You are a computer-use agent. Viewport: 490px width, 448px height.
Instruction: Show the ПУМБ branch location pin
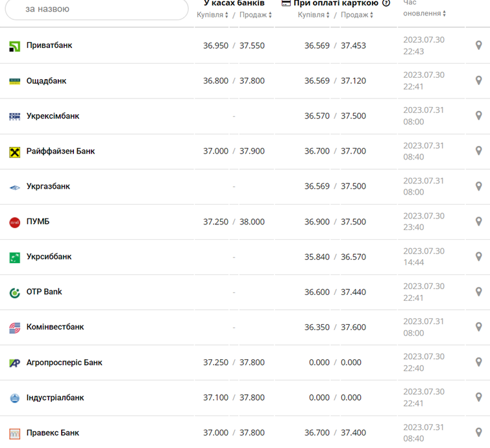[479, 222]
